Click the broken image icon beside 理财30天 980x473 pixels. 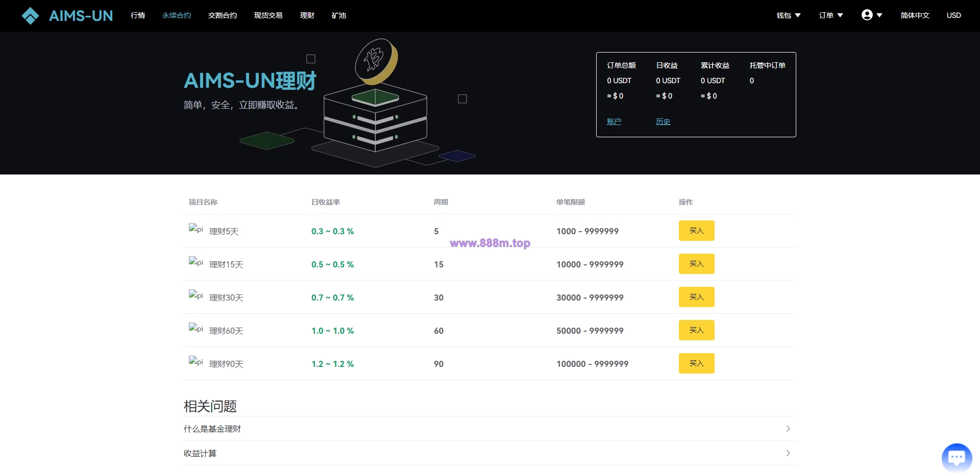[x=195, y=295]
